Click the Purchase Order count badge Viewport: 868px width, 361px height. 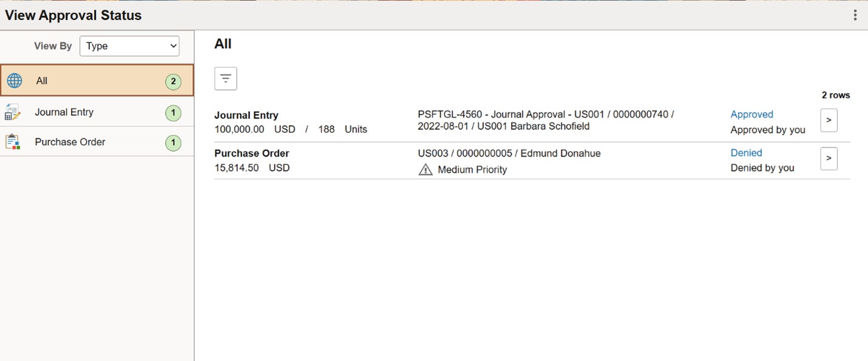[x=173, y=143]
